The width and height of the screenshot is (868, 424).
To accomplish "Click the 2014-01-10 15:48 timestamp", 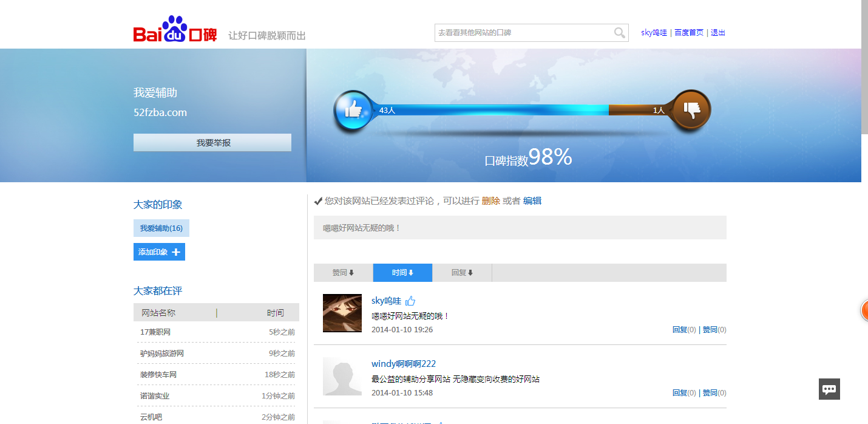I will tap(402, 393).
